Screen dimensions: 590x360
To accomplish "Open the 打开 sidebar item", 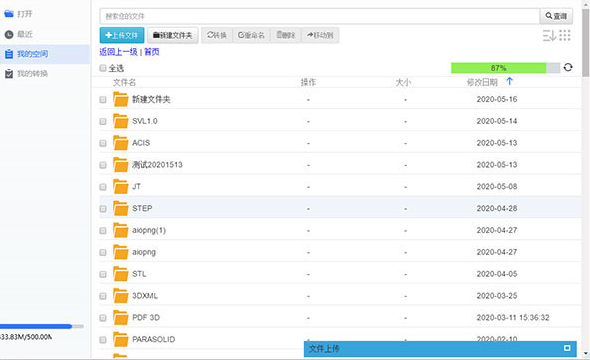I will [19, 14].
